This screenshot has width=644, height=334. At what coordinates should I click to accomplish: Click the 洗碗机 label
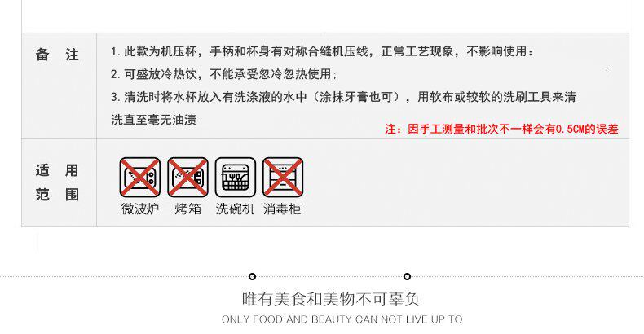tap(236, 209)
